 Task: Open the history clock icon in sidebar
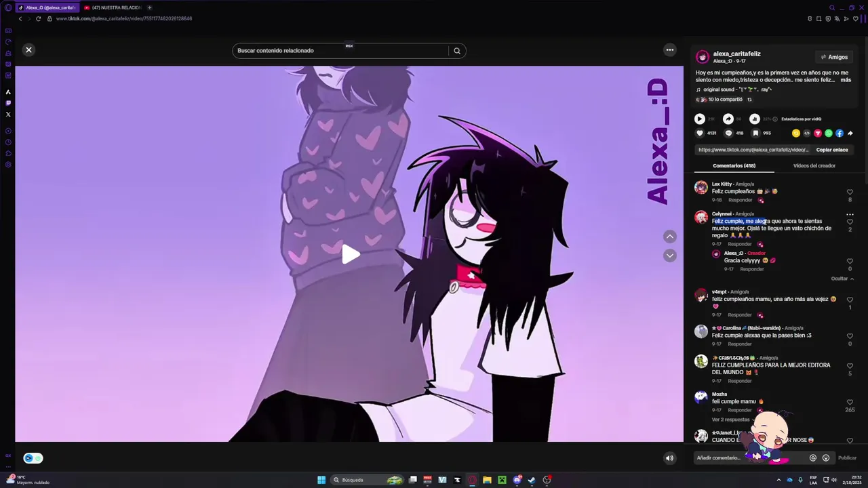[8, 142]
